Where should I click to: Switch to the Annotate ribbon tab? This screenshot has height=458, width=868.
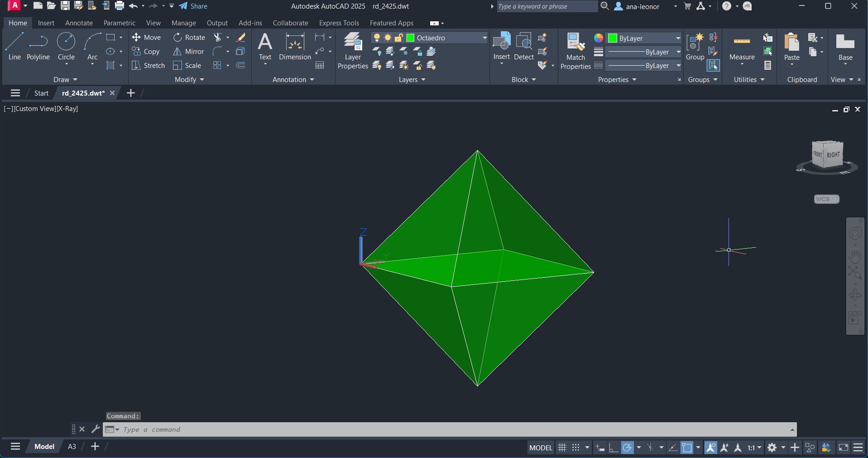point(79,23)
